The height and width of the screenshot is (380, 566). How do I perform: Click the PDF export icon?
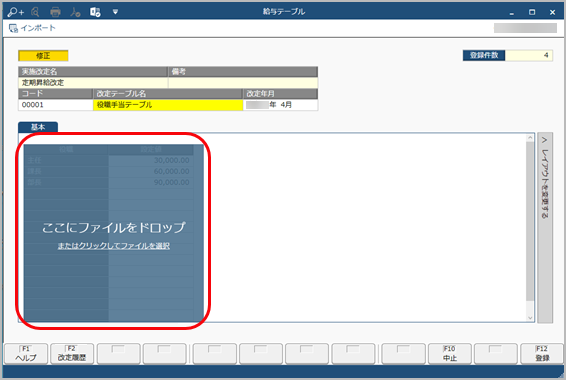point(75,12)
